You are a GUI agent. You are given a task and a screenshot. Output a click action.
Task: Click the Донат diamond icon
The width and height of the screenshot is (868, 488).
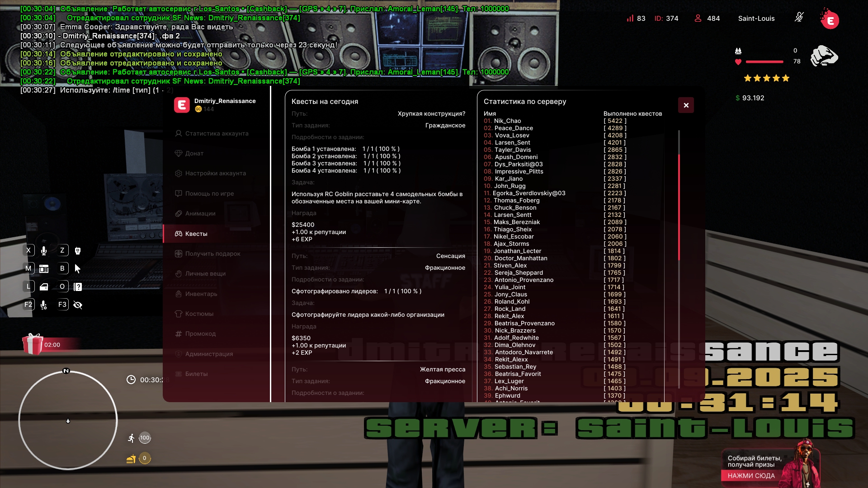coord(179,153)
